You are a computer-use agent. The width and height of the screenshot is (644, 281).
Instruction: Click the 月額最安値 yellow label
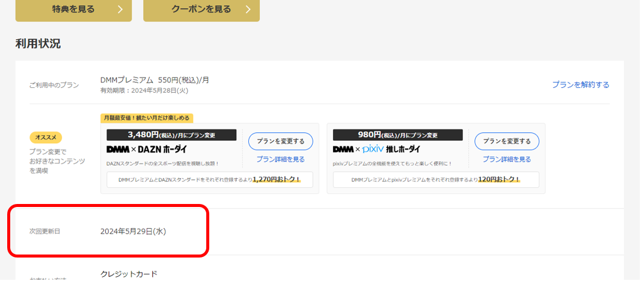coord(147,118)
